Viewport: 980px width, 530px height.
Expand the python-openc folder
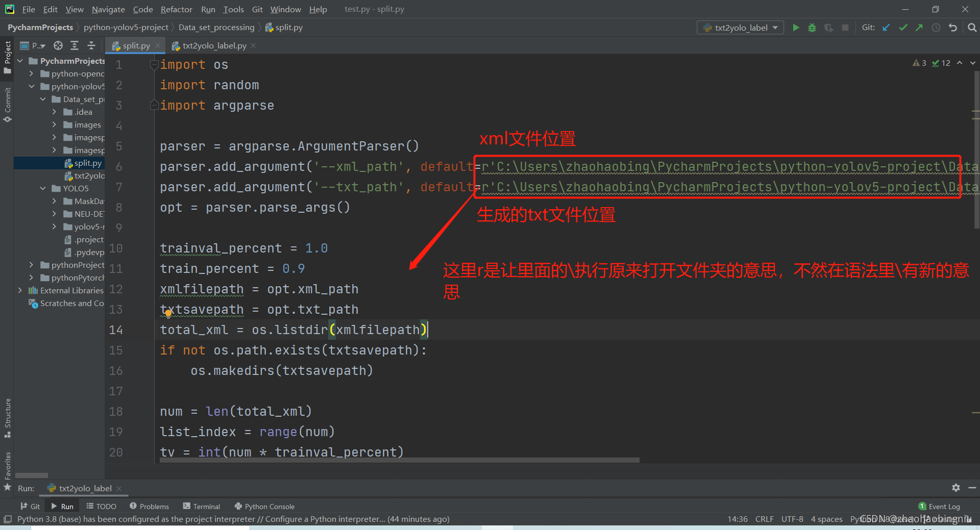tap(31, 73)
